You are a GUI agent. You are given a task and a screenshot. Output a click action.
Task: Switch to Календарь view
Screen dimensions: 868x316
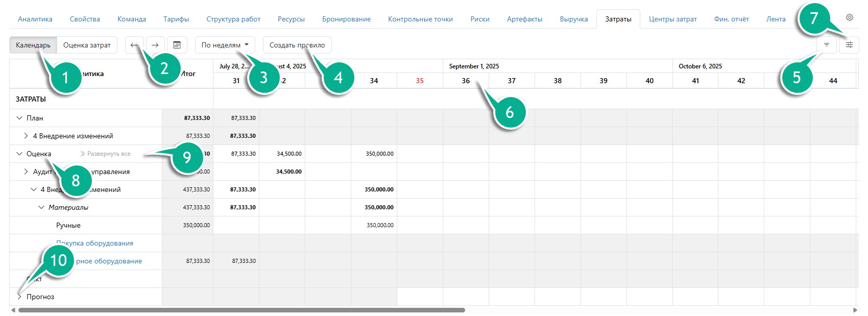33,45
